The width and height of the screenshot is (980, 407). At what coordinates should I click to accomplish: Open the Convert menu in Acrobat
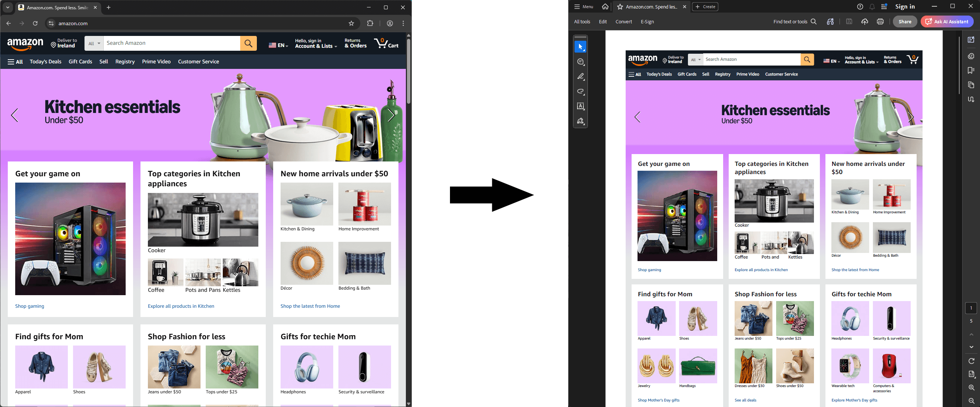pos(623,21)
